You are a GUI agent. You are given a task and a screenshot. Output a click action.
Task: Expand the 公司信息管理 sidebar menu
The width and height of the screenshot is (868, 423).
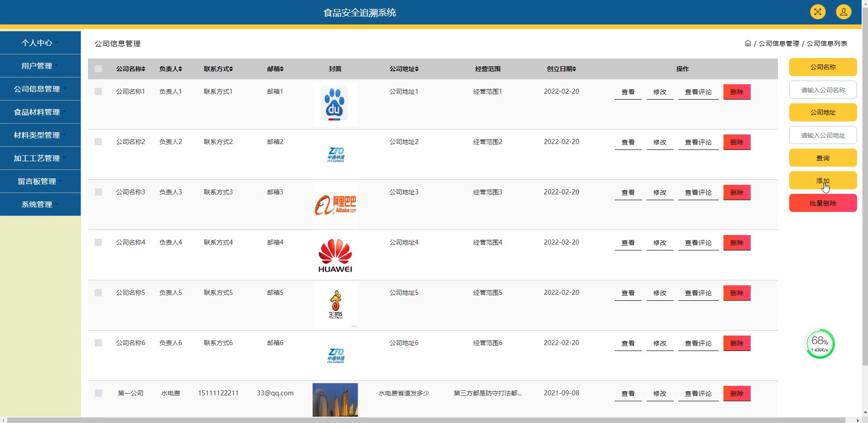tap(40, 89)
